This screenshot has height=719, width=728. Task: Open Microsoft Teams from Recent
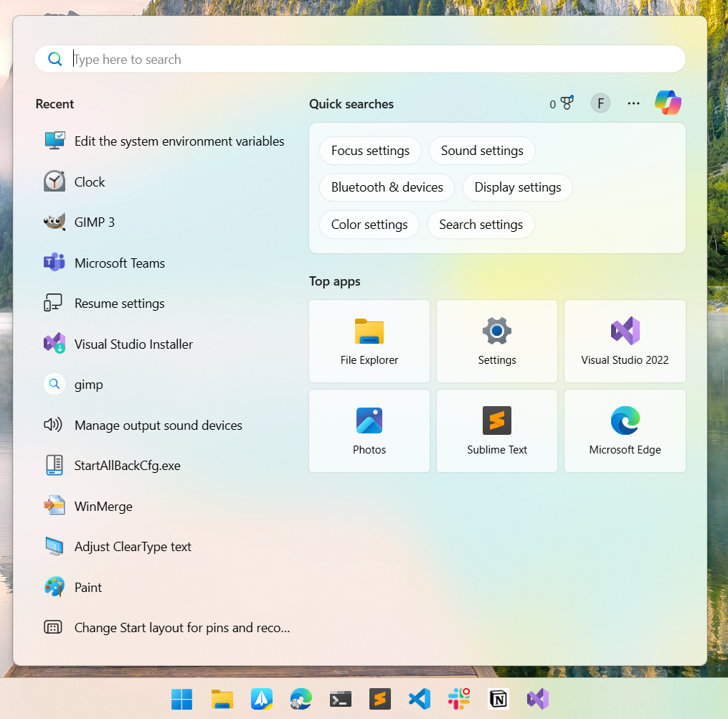119,263
